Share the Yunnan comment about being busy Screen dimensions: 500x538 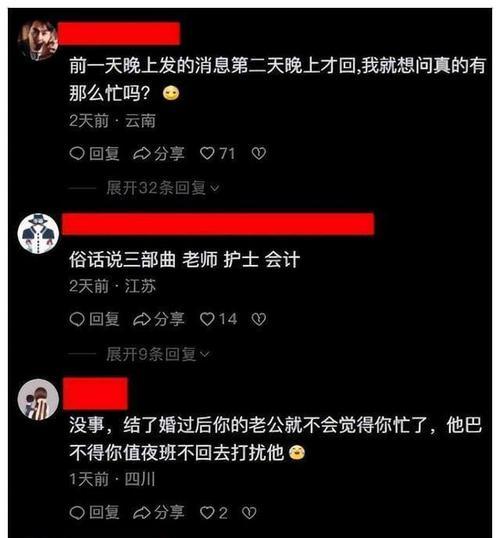point(159,153)
